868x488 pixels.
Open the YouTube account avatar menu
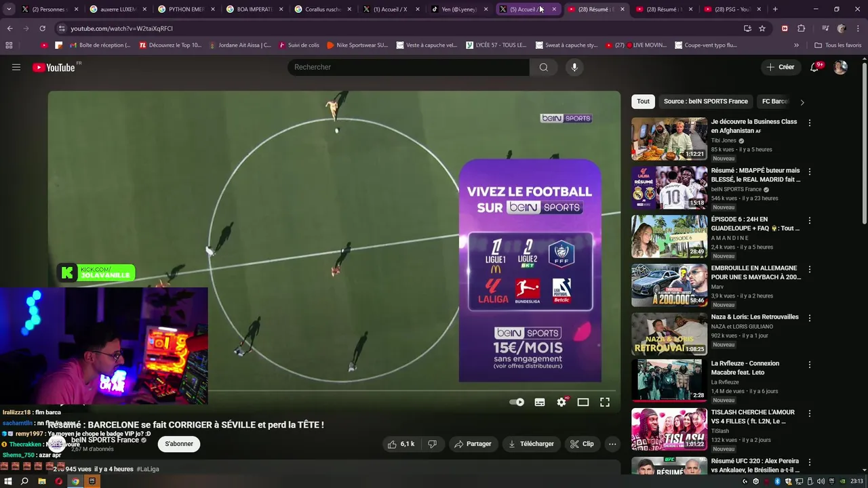point(840,67)
